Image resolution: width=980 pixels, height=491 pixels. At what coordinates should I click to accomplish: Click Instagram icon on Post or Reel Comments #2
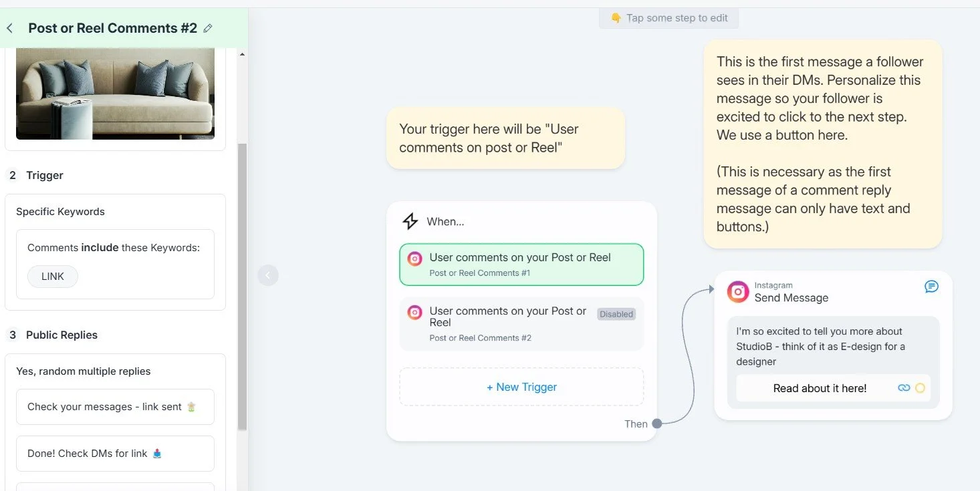pyautogui.click(x=415, y=312)
